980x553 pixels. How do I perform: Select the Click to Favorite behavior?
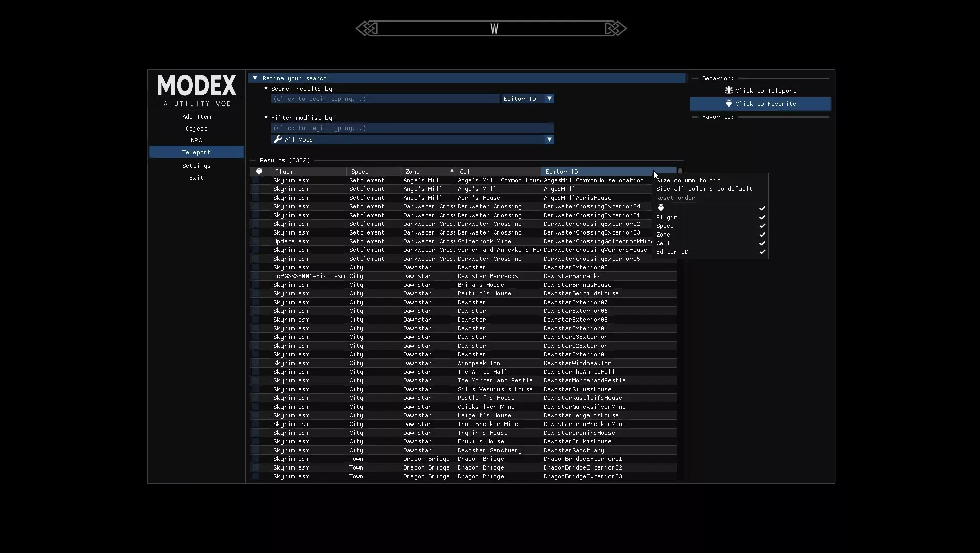pyautogui.click(x=760, y=104)
